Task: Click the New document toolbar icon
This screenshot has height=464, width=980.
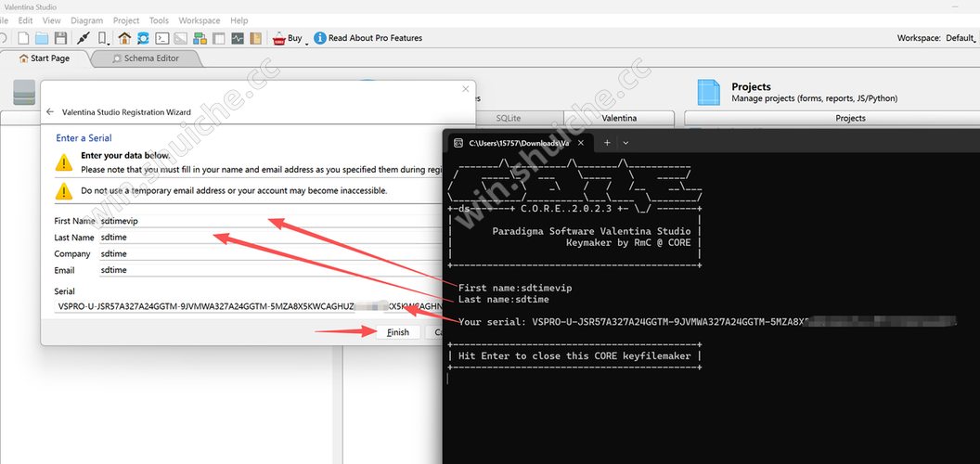Action: coord(22,38)
